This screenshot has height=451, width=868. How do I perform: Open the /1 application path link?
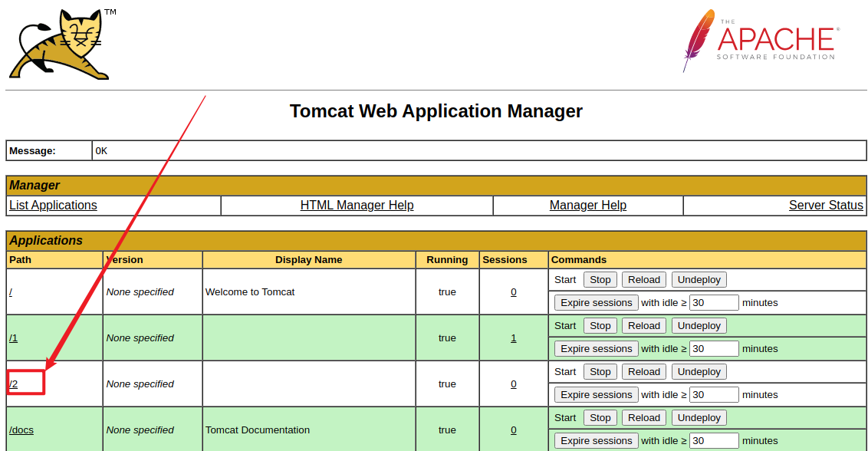13,338
